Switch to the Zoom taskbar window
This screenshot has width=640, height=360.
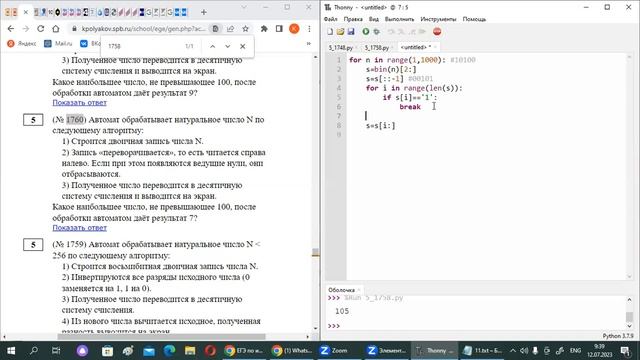coord(334,350)
